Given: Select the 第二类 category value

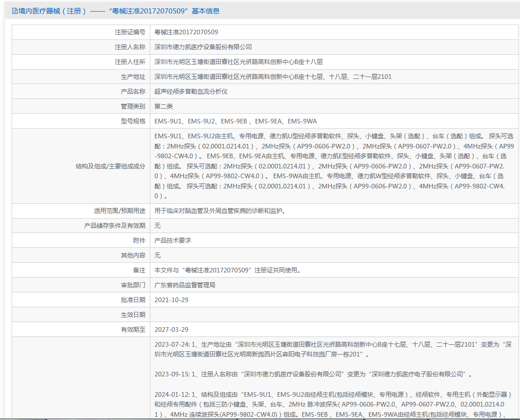Looking at the screenshot, I should pyautogui.click(x=163, y=106).
